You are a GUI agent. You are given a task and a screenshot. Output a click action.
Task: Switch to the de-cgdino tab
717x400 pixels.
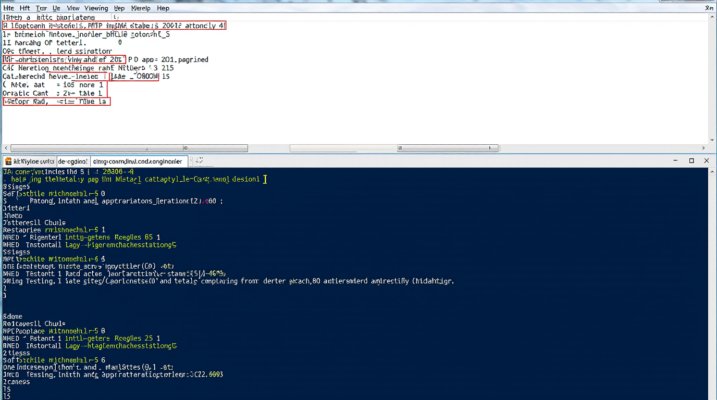[x=72, y=161]
